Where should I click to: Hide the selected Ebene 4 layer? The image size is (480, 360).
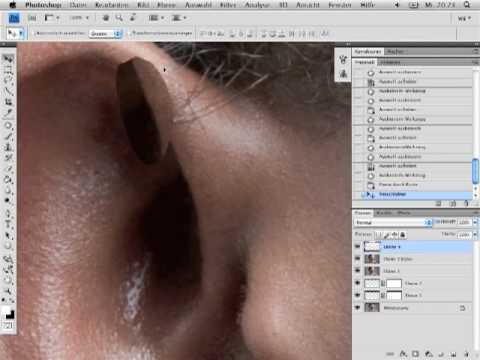point(358,246)
